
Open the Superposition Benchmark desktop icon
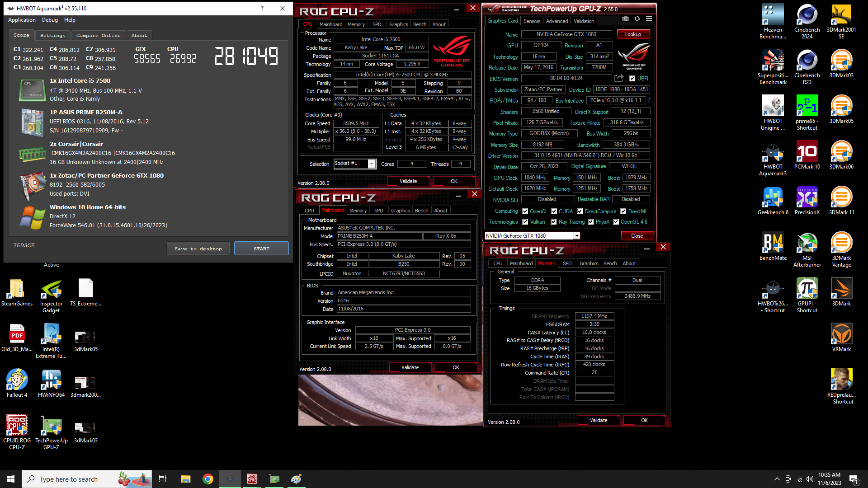pyautogui.click(x=773, y=67)
